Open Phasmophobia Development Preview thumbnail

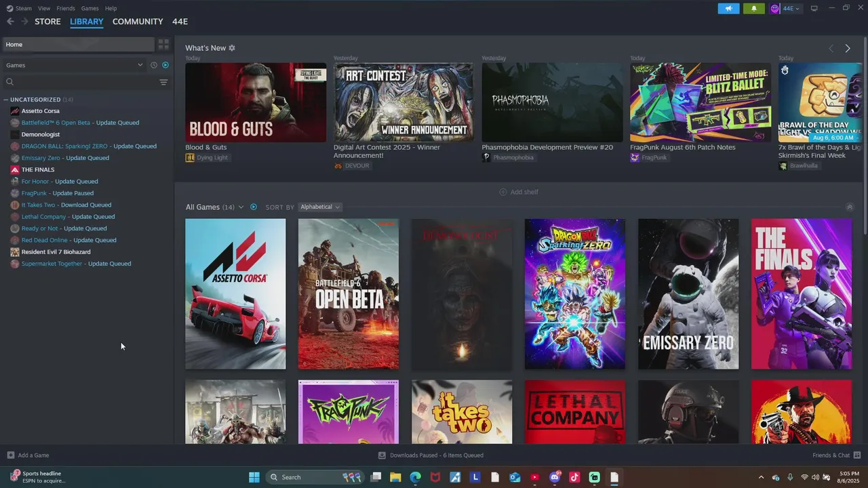click(552, 102)
